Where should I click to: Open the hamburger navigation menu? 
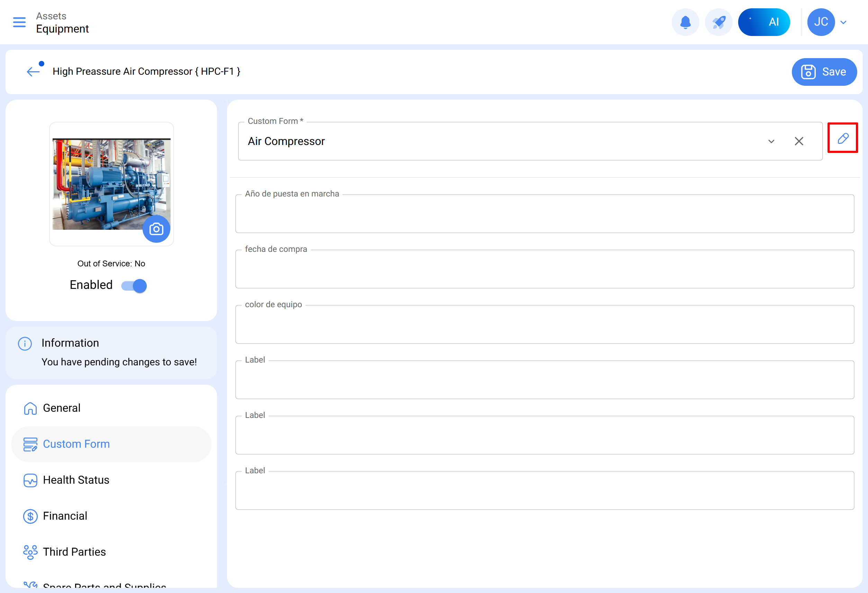pos(19,22)
